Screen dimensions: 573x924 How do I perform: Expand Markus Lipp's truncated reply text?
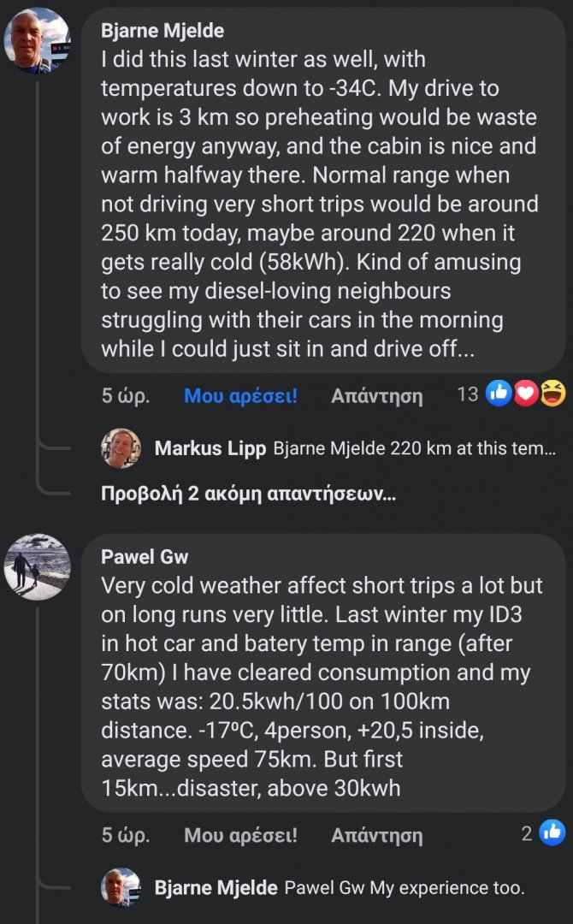click(415, 449)
